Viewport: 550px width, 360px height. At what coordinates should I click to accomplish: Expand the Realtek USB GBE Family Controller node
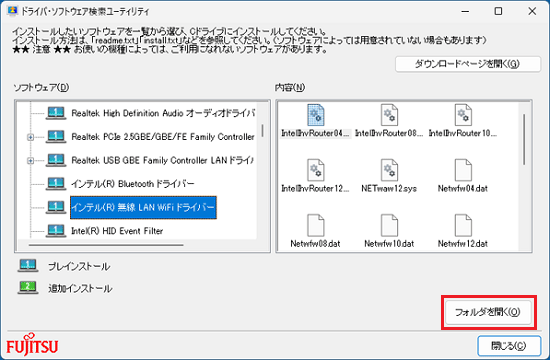pyautogui.click(x=31, y=161)
